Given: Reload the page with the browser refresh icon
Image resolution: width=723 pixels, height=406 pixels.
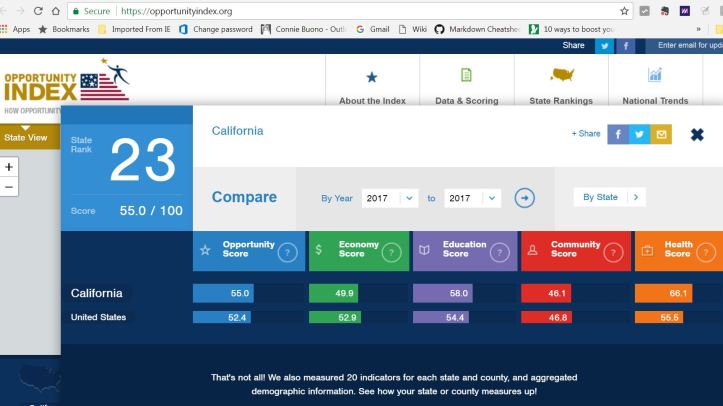Looking at the screenshot, I should click(38, 11).
